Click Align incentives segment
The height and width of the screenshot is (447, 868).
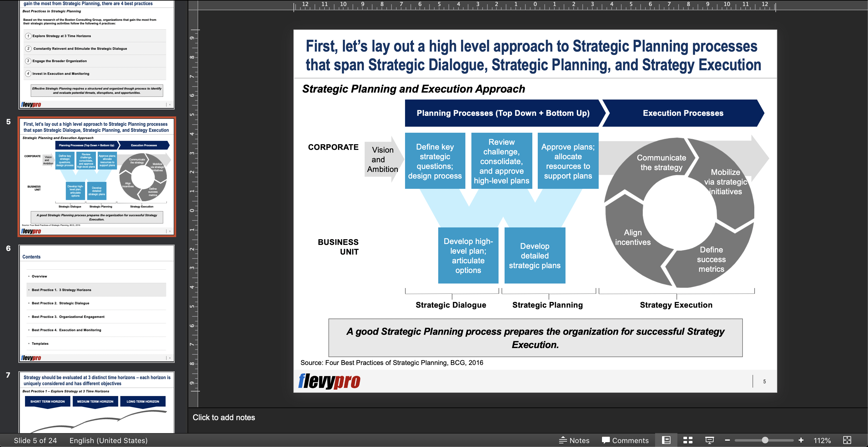pyautogui.click(x=632, y=237)
